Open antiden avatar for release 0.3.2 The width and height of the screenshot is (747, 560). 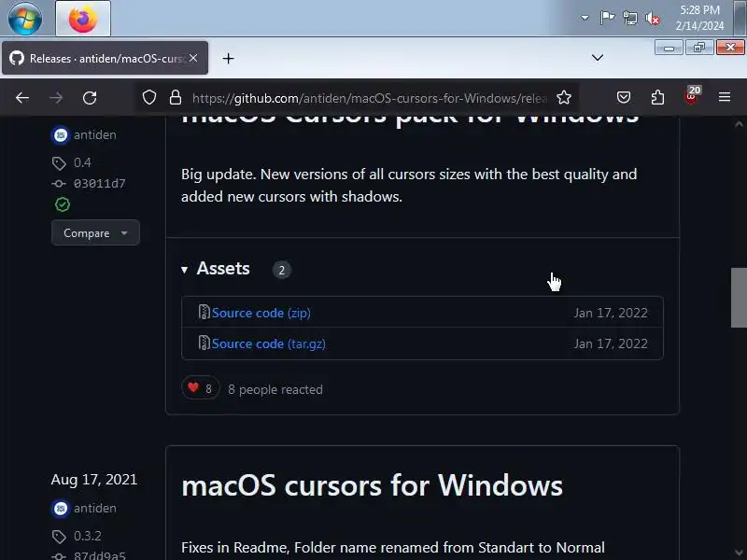point(60,509)
